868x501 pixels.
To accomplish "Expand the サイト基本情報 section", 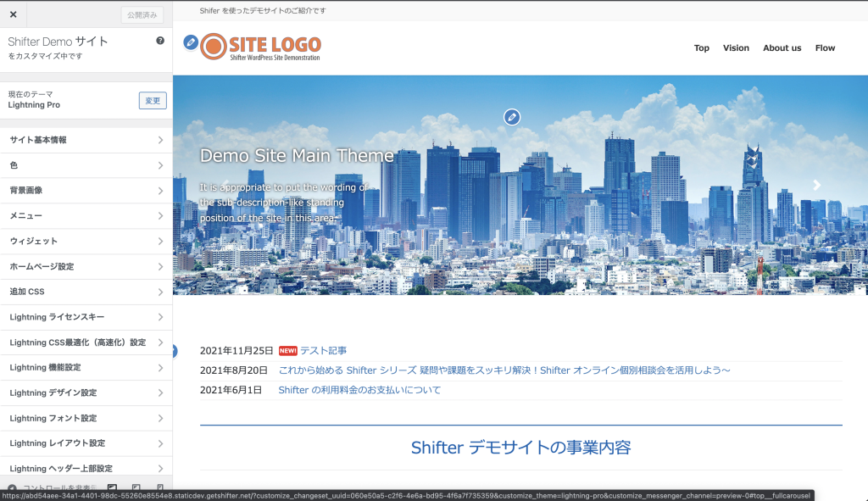I will (86, 140).
